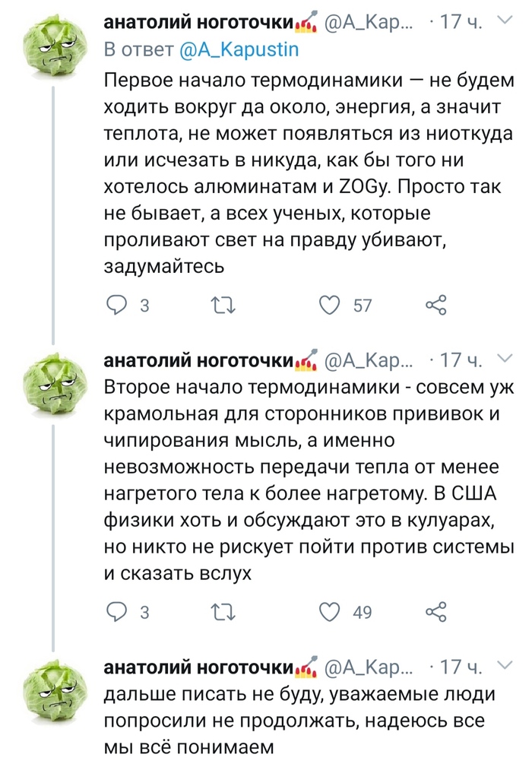This screenshot has height=767, width=532.
Task: Expand the second tweet's dropdown chevron
Action: click(506, 358)
